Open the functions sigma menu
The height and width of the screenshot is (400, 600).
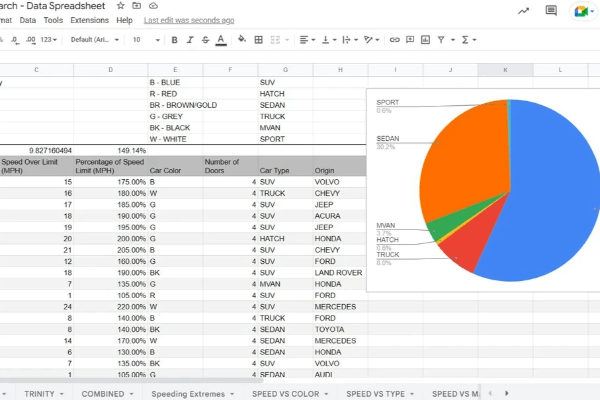pos(463,40)
